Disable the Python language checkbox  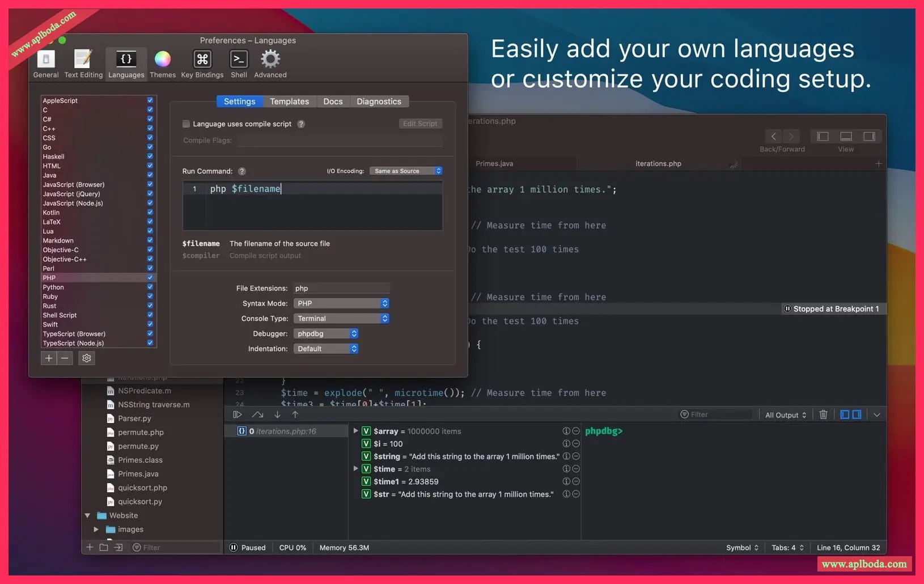(150, 287)
